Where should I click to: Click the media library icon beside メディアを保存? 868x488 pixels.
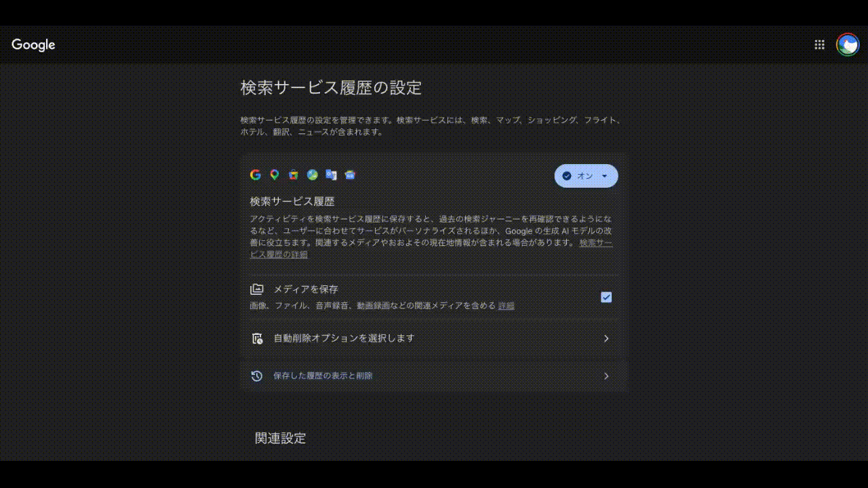tap(256, 289)
